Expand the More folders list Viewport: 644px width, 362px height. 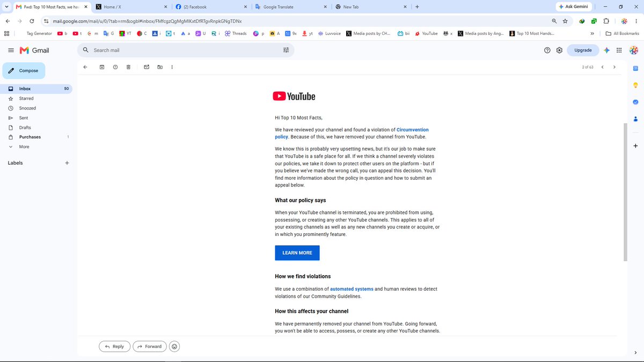point(36,146)
